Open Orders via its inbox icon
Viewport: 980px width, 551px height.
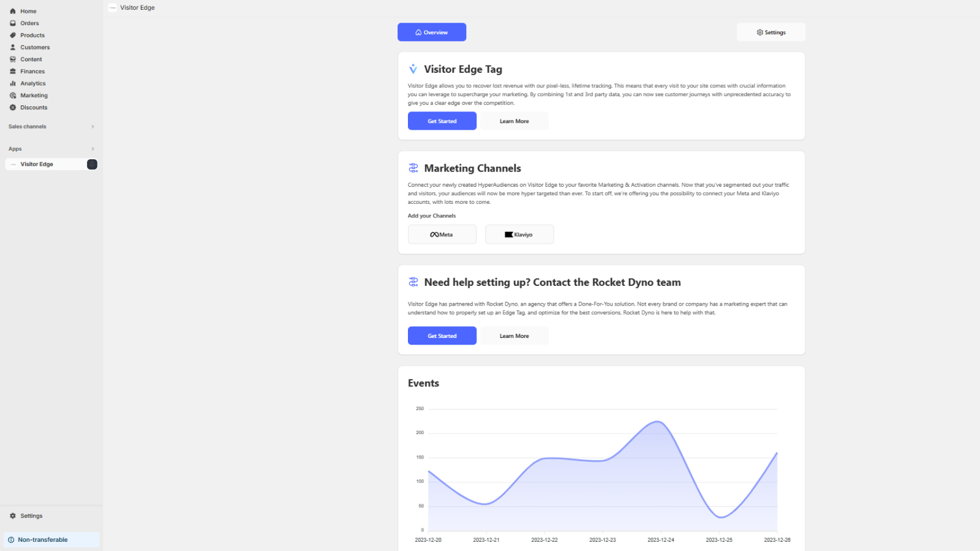click(x=13, y=23)
